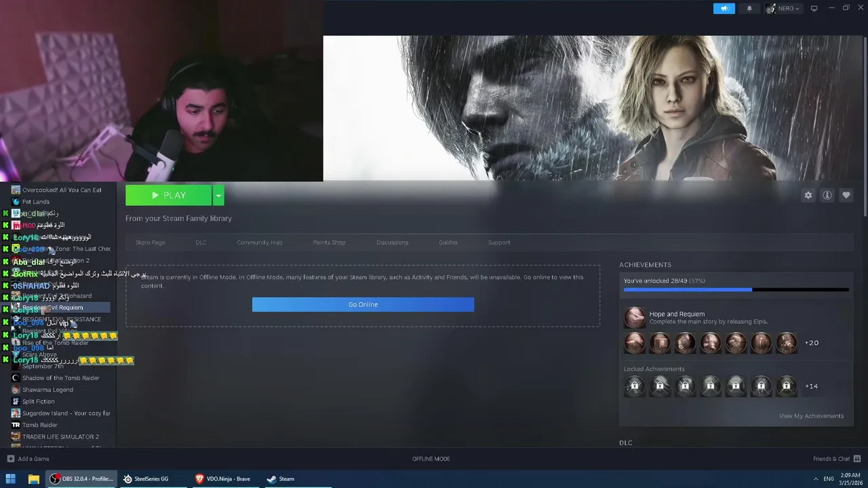Click the NERO profile avatar
Screen dimensions: 868x488
pyautogui.click(x=770, y=8)
